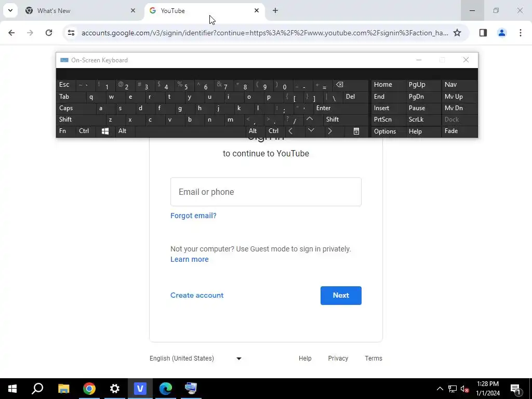The image size is (532, 399).
Task: Toggle Caps key on On-Screen Keyboard
Action: coord(76,108)
